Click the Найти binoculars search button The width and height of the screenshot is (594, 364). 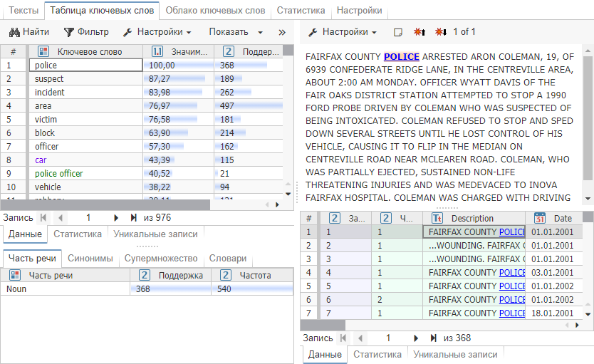pos(29,32)
